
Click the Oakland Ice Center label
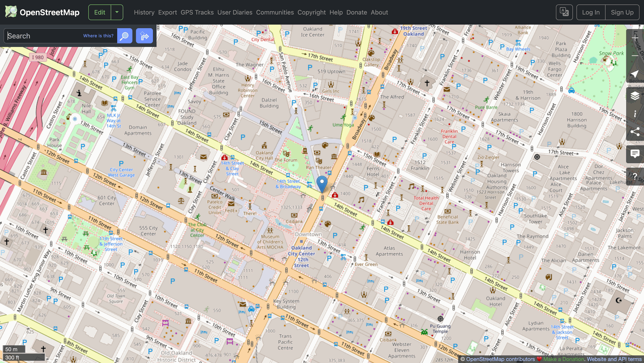pos(313,32)
